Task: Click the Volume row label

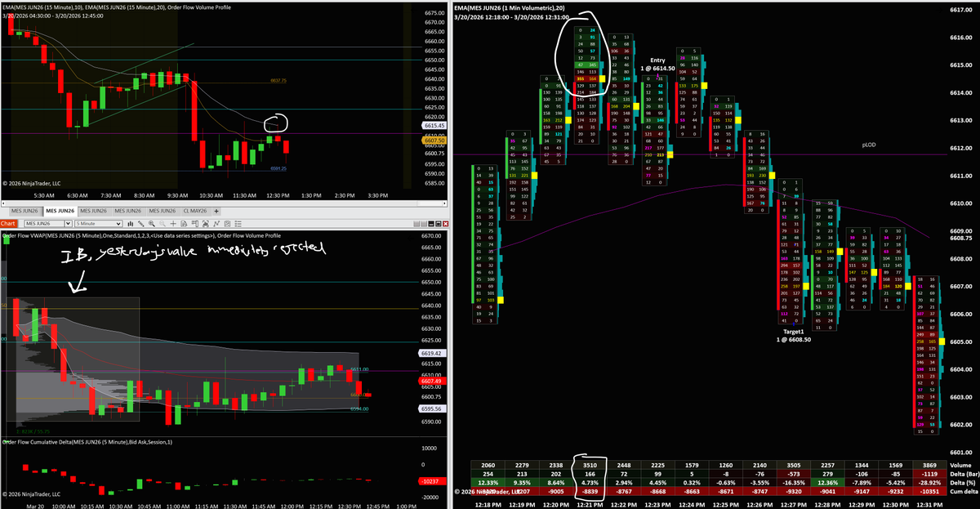Action: [x=960, y=465]
